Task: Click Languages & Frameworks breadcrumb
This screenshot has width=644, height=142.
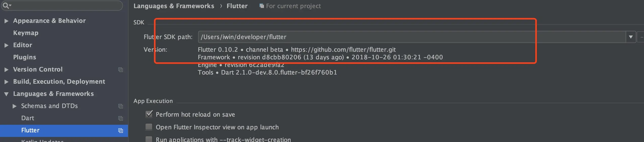Action: (x=174, y=6)
